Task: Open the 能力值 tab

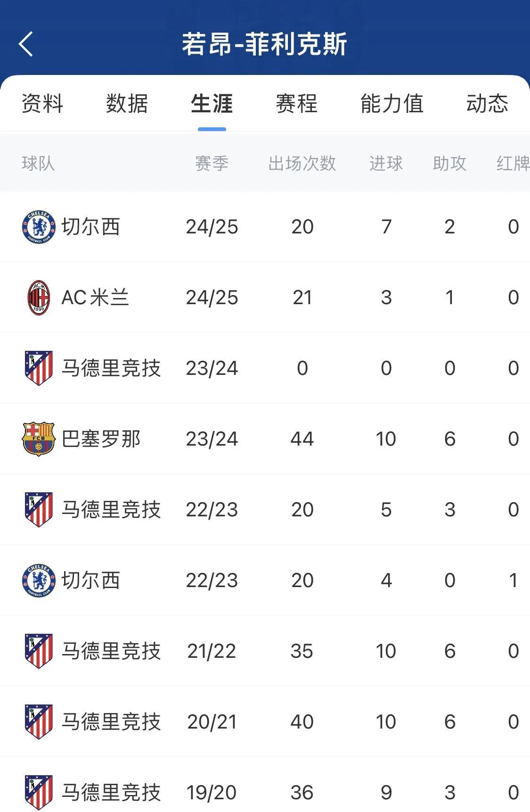Action: 391,104
